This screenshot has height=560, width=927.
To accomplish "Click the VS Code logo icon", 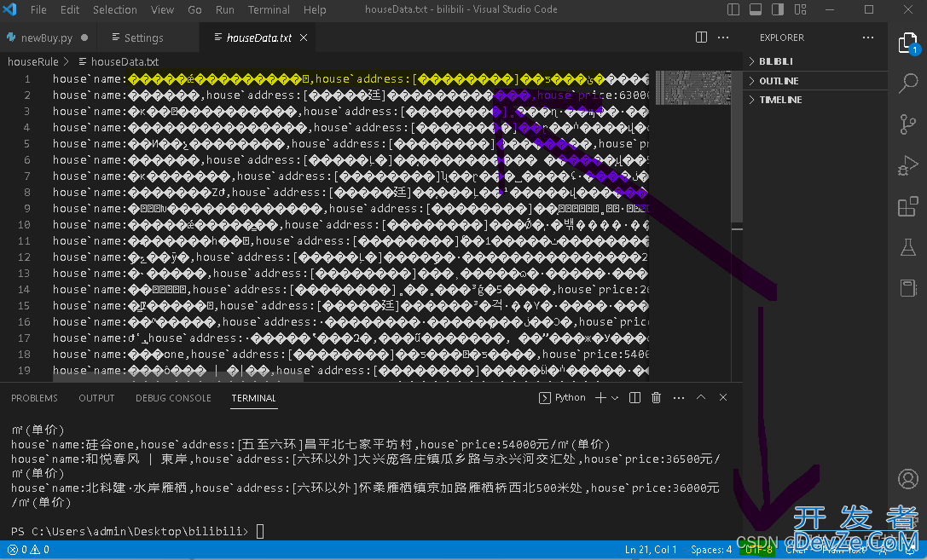I will (x=10, y=9).
